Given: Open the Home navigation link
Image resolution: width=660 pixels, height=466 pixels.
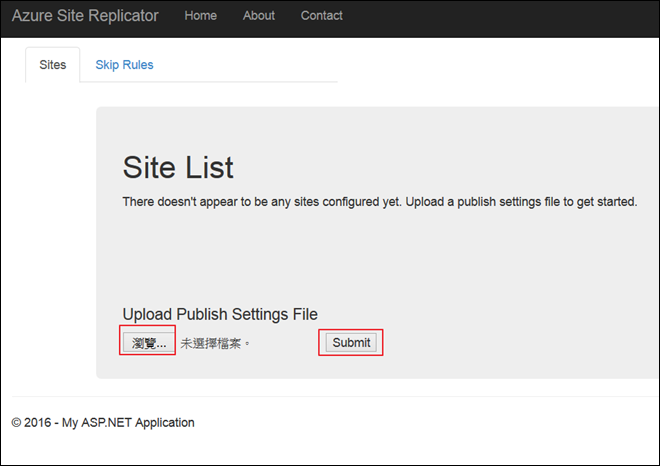Looking at the screenshot, I should click(x=200, y=16).
